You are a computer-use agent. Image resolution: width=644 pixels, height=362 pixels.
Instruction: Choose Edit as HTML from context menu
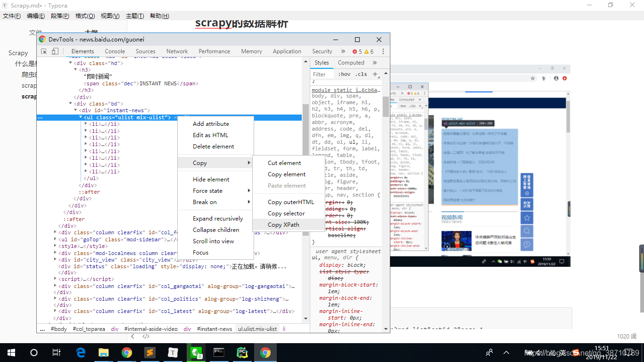tap(215, 135)
